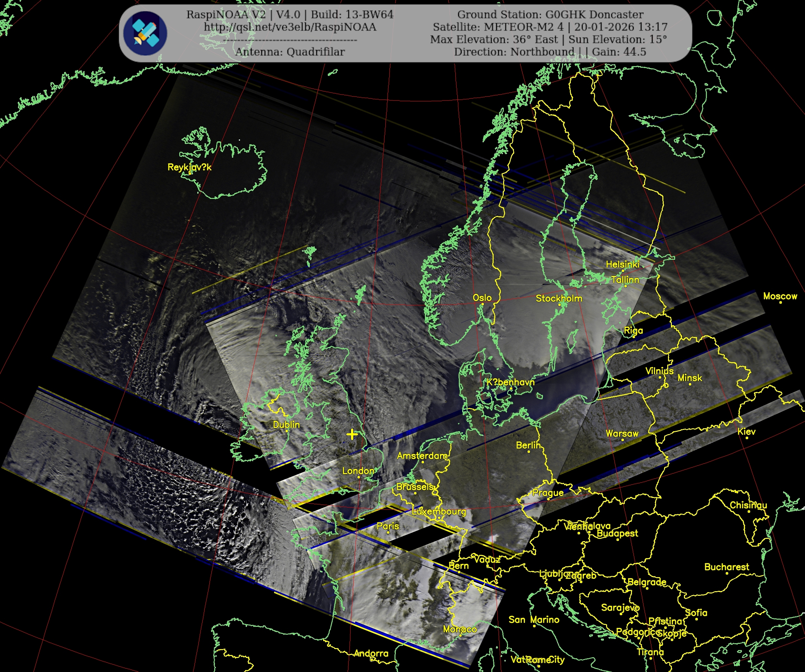Click the Paris city label

click(x=388, y=526)
